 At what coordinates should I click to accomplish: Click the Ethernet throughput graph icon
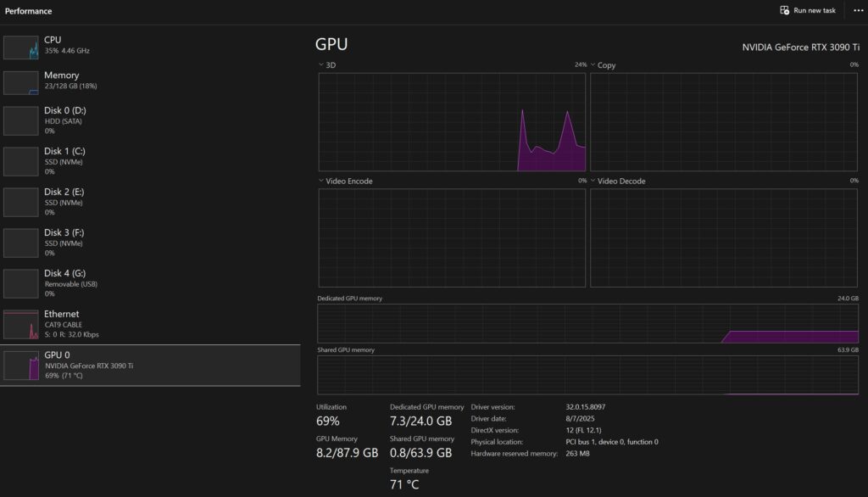point(21,324)
